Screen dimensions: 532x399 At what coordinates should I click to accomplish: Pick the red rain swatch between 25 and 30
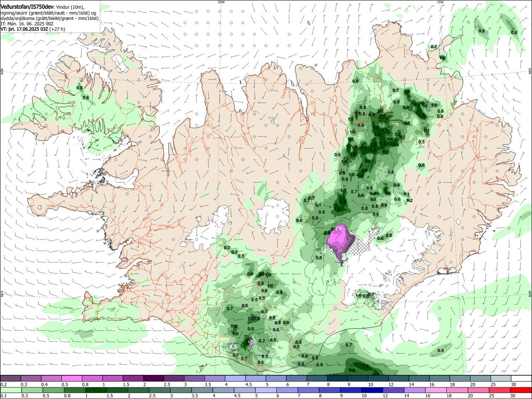pos(500,390)
